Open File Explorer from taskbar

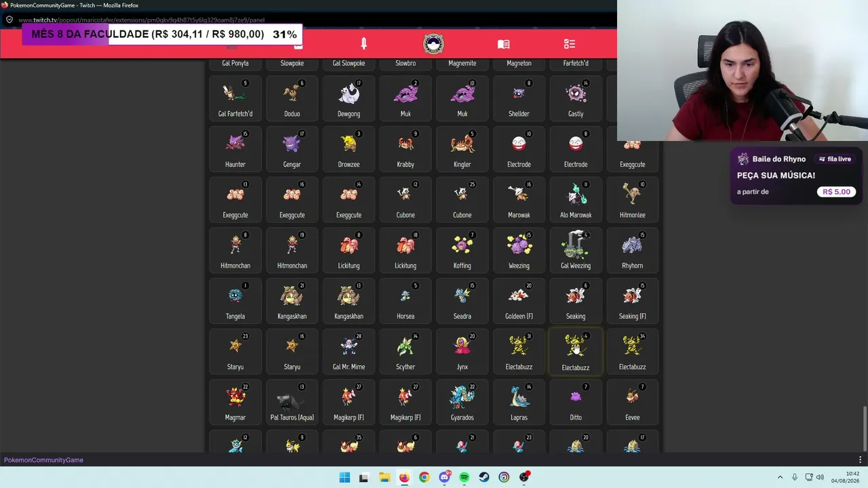click(x=384, y=477)
